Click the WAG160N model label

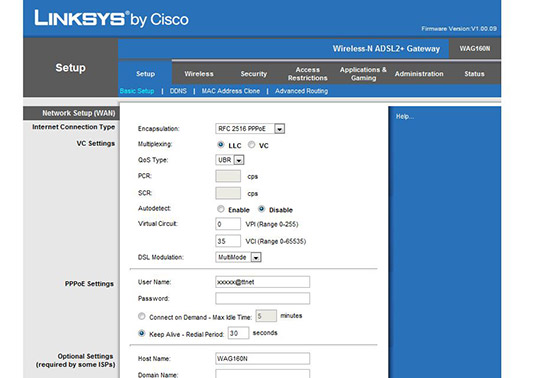[475, 49]
